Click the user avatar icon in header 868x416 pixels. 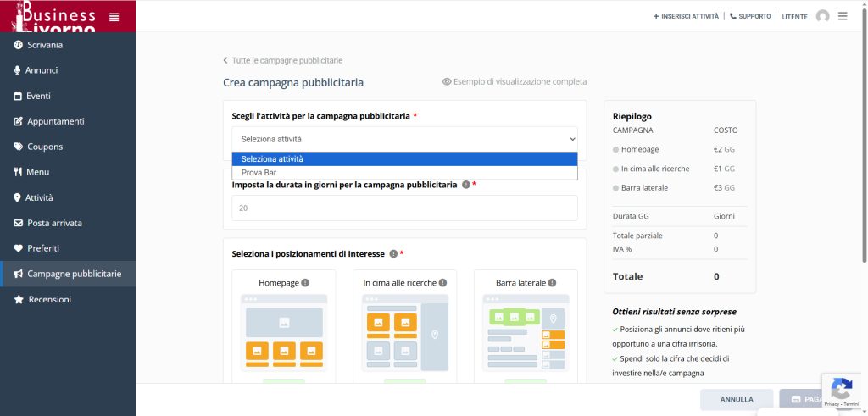click(x=822, y=16)
